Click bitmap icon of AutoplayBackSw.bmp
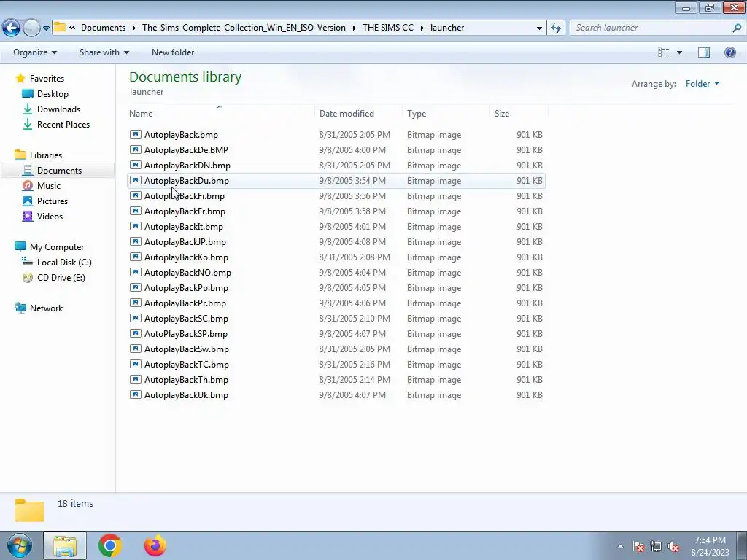 135,349
